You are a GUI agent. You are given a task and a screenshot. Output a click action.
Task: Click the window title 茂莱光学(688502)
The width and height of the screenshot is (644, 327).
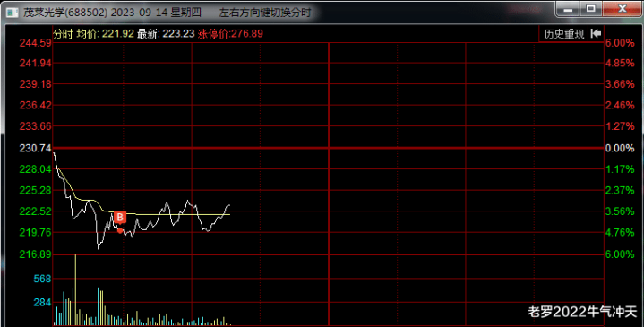pos(65,13)
